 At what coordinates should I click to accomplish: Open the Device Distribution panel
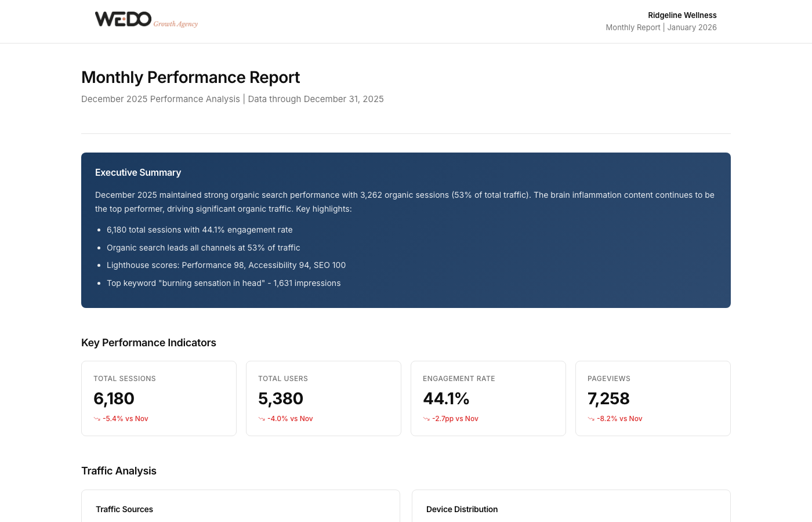point(462,509)
